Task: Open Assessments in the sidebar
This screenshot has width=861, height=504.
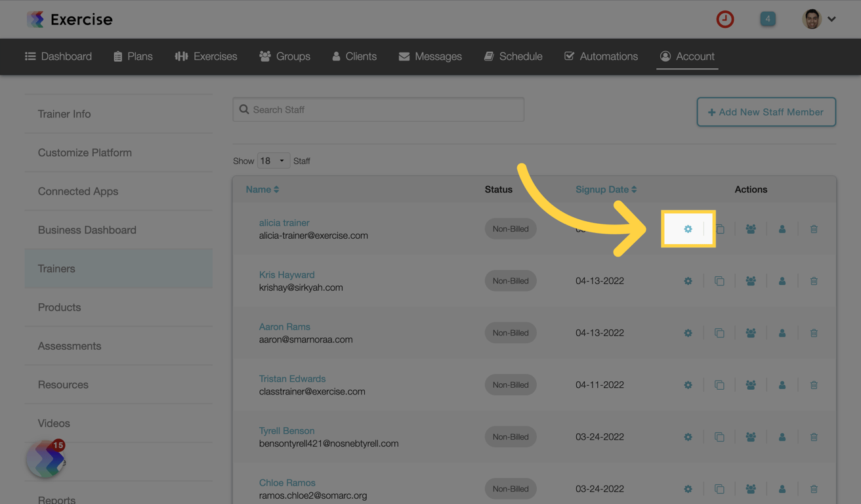Action: coord(119,346)
